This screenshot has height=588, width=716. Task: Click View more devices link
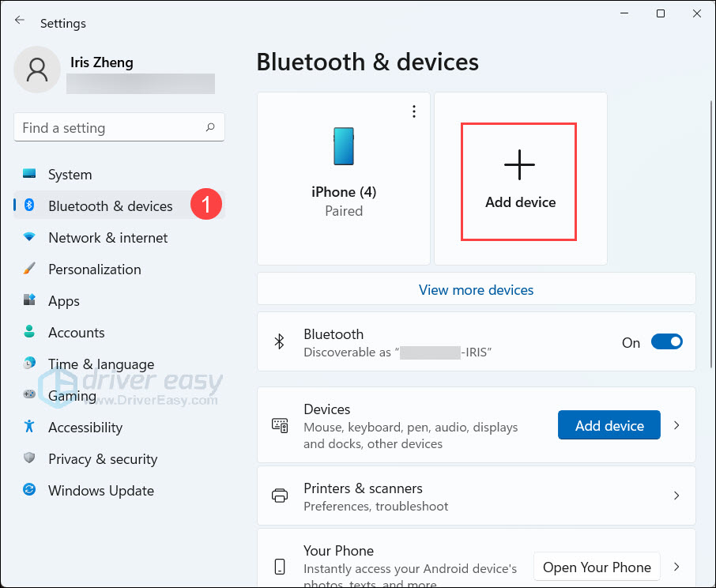(x=476, y=290)
